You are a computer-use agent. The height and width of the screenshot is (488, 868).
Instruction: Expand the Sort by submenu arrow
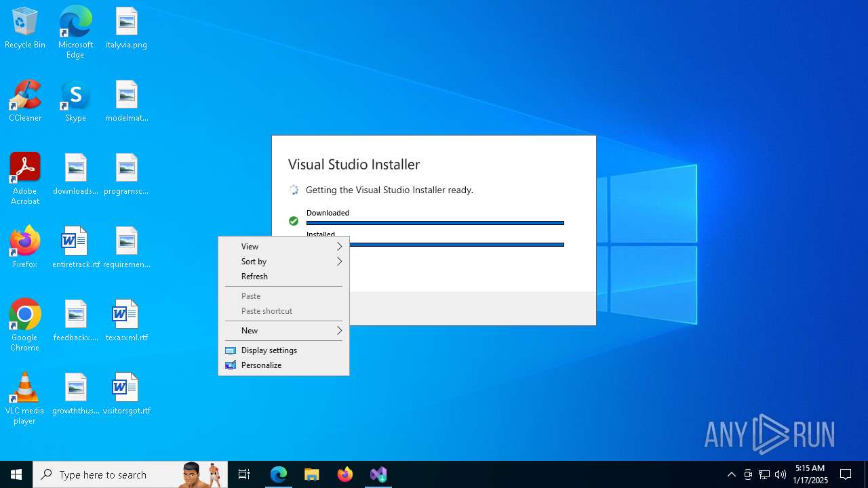click(340, 262)
